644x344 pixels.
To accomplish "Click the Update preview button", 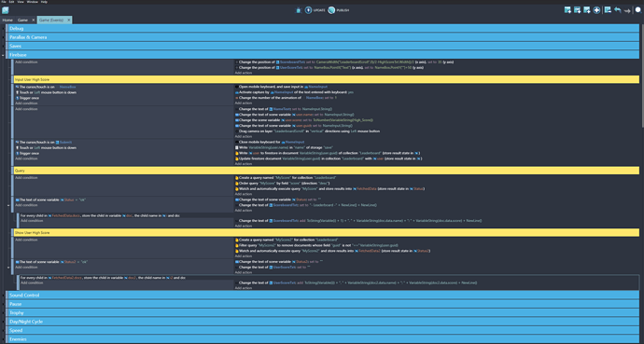I will tap(315, 10).
